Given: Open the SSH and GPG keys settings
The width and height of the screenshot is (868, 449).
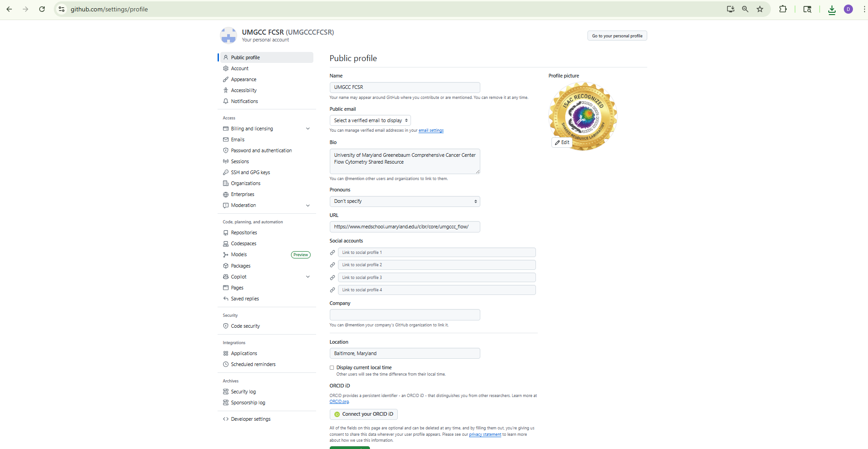Looking at the screenshot, I should coord(250,172).
